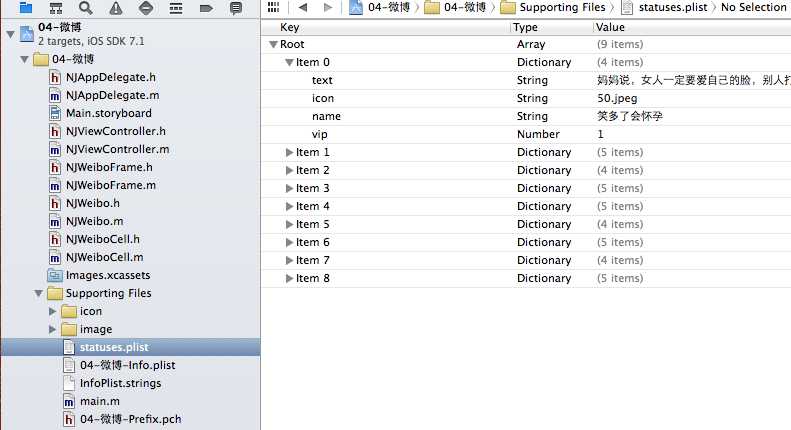Open 04-微博-Info.plist file
Viewport: 791px width, 430px height.
click(x=127, y=365)
